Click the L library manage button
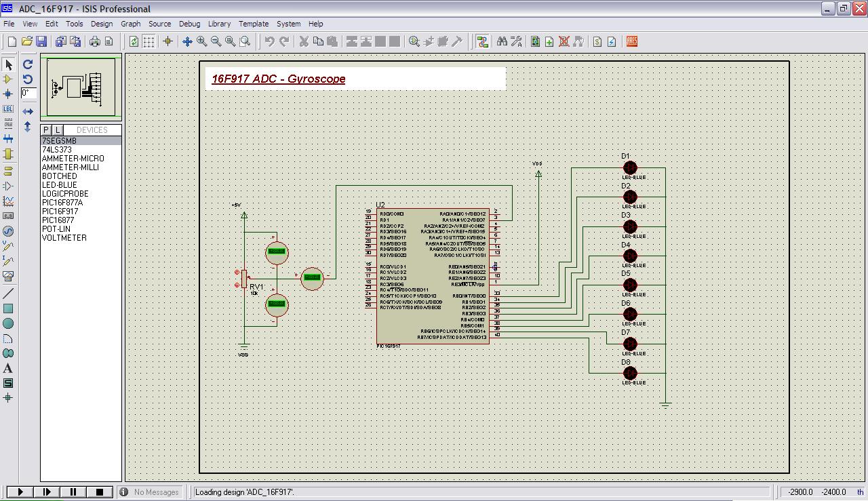The image size is (868, 501). coord(58,130)
